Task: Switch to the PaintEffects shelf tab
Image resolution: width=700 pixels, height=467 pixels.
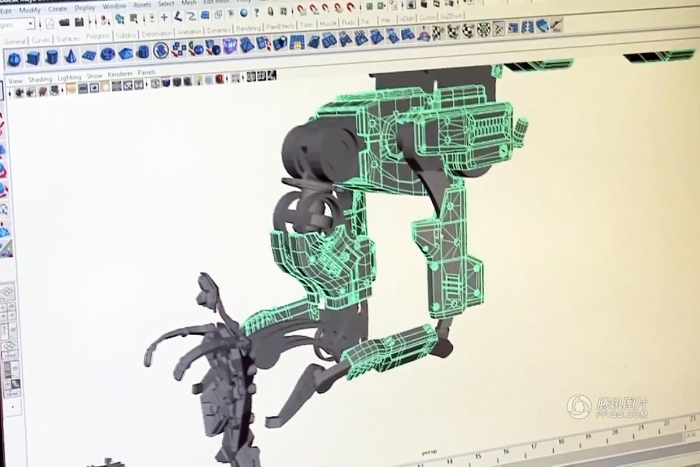Action: point(281,26)
